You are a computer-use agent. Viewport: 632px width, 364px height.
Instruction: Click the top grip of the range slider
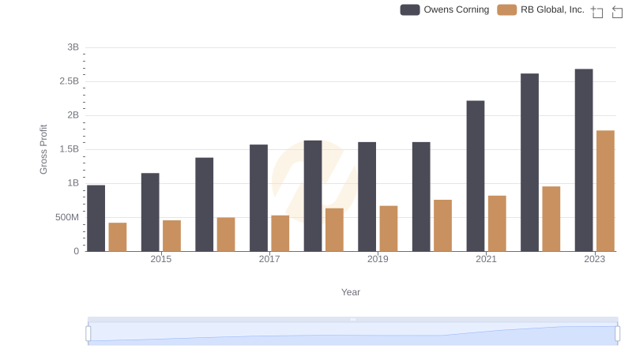[353, 320]
